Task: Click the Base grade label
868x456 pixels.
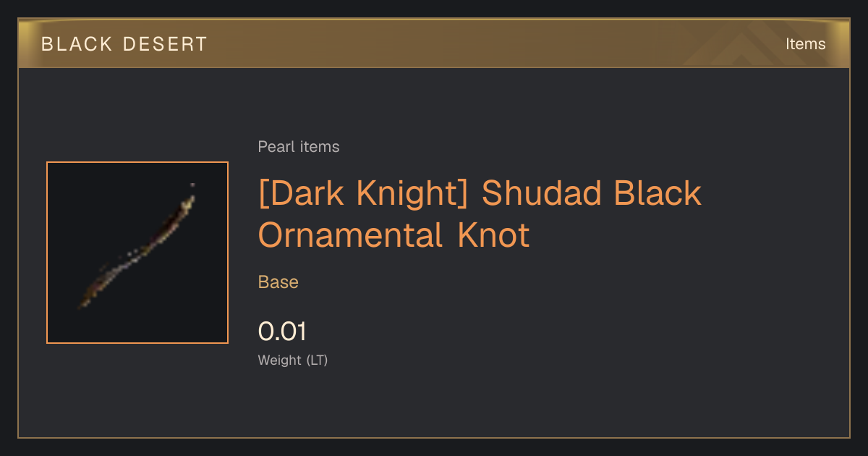Action: point(278,282)
